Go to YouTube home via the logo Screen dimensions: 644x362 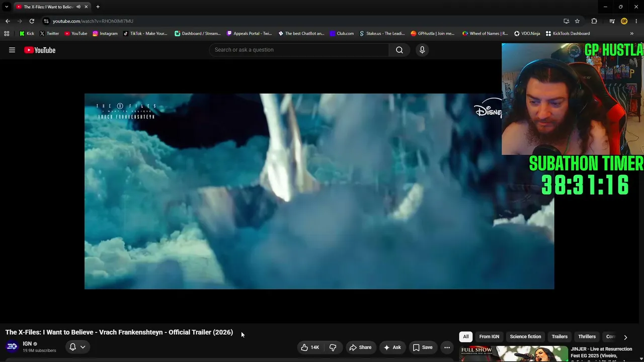pyautogui.click(x=40, y=50)
